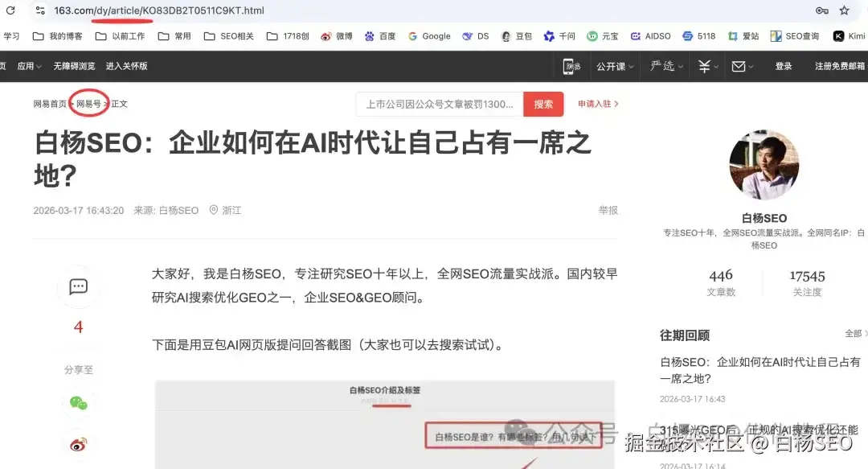Viewport: 868px width, 469px height.
Task: Open the 我的博客 bookmark folder
Action: [58, 36]
